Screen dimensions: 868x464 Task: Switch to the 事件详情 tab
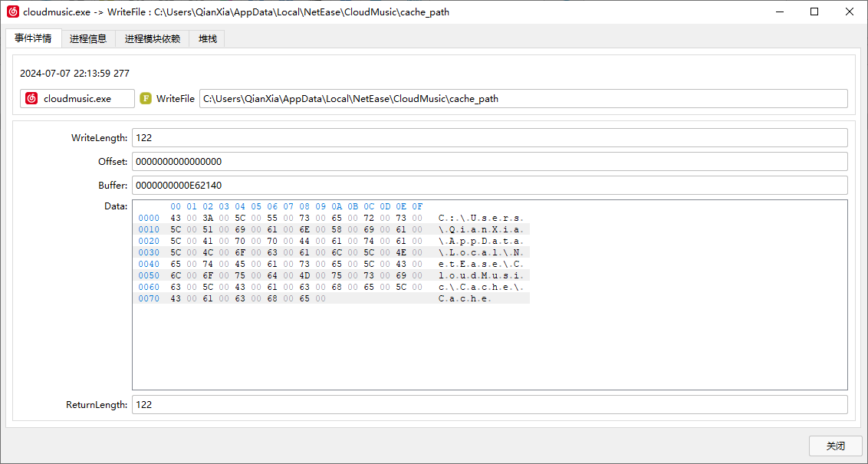[x=33, y=38]
